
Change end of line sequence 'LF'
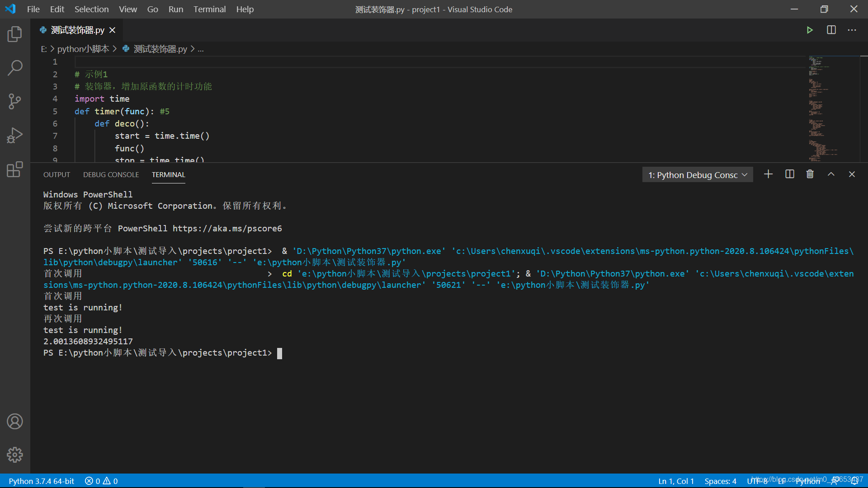coord(782,481)
